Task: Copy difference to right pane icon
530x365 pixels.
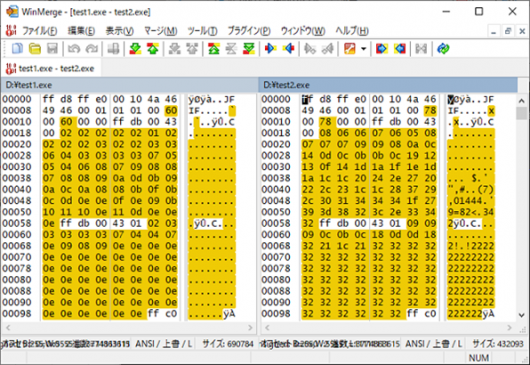Action: coord(270,49)
